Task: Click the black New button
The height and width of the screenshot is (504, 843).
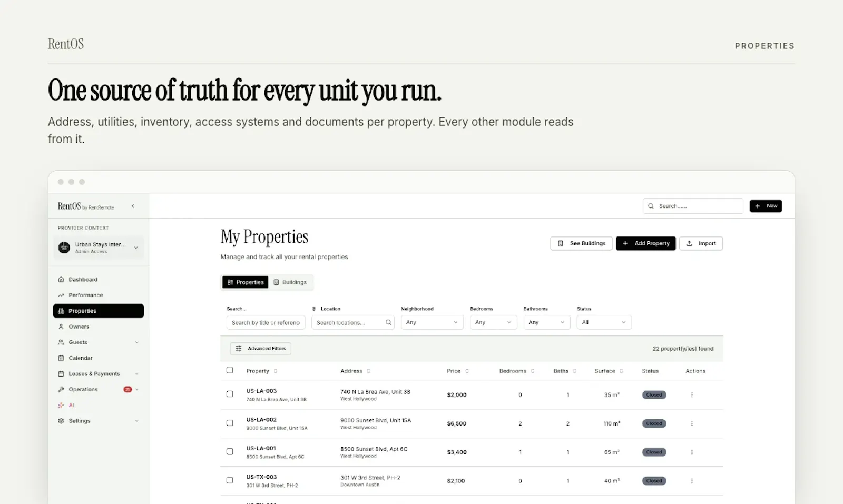Action: (766, 206)
